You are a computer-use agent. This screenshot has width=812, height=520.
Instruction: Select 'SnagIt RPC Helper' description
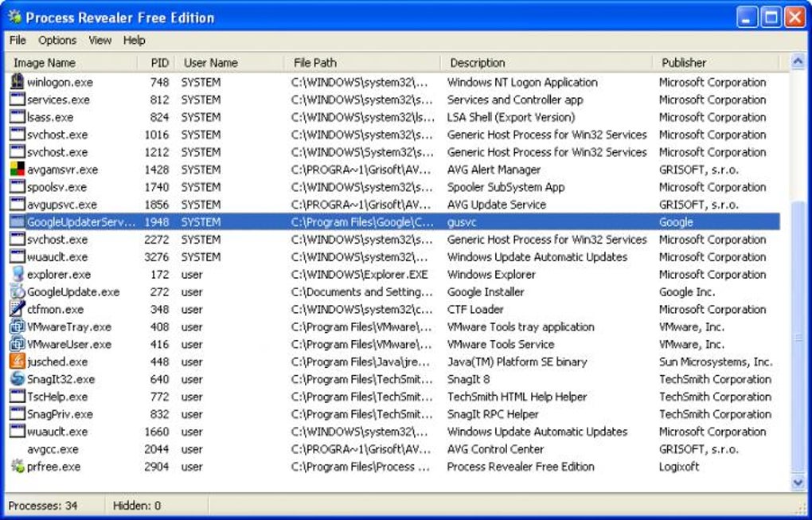coord(493,414)
